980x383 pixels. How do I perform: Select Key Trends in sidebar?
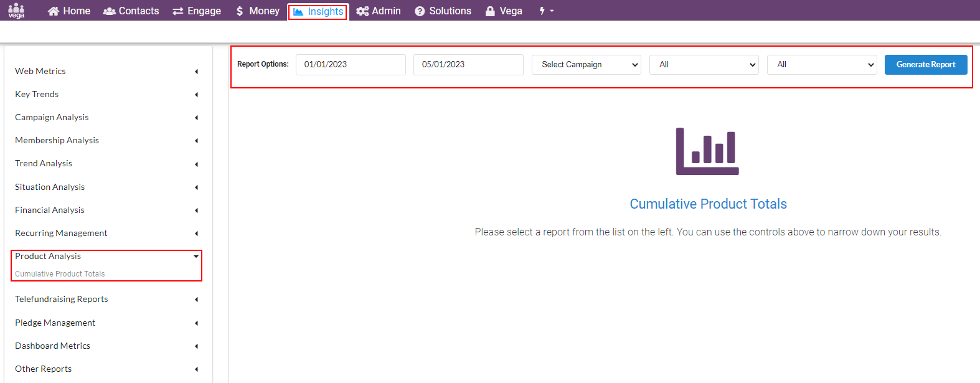[x=37, y=94]
